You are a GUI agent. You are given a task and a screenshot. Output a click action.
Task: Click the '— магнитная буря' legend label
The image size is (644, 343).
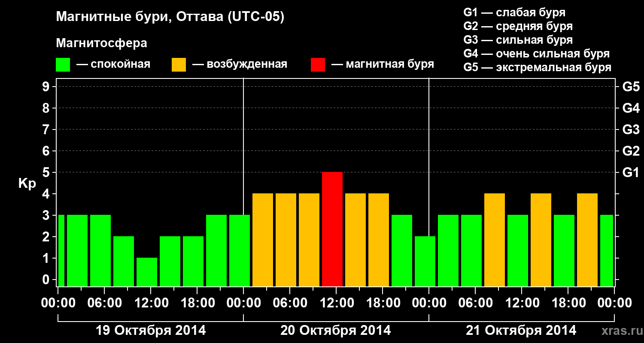pos(383,65)
